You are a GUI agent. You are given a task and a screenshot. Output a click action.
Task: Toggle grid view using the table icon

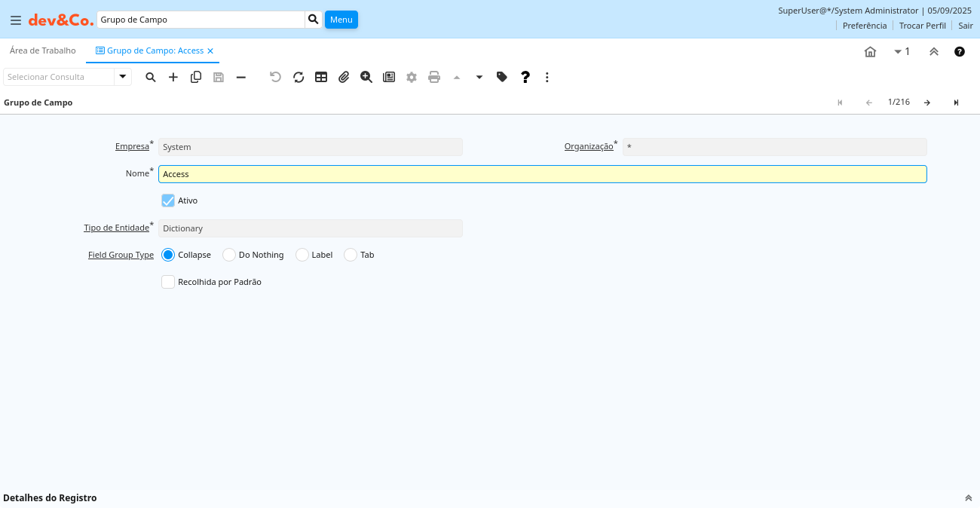tap(321, 77)
